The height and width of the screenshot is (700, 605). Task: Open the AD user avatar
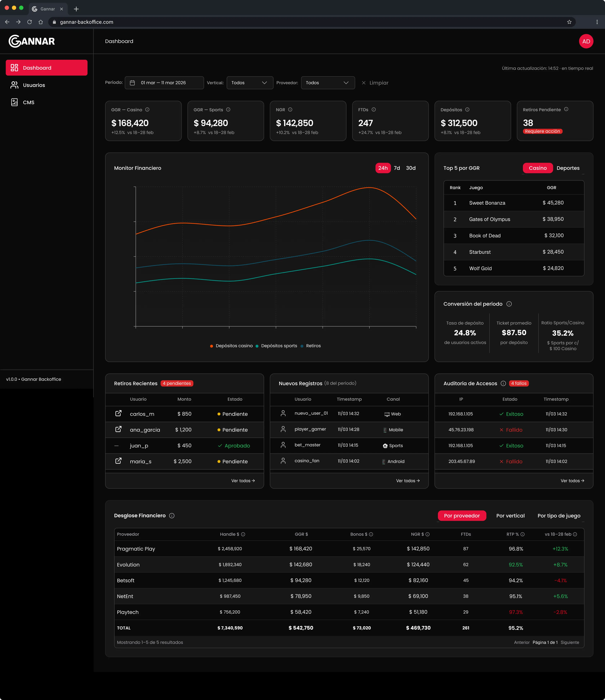coord(586,41)
